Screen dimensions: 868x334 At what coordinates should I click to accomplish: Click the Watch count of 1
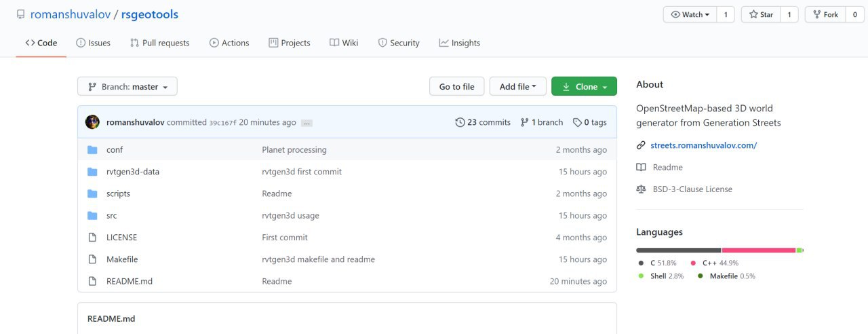tap(726, 14)
